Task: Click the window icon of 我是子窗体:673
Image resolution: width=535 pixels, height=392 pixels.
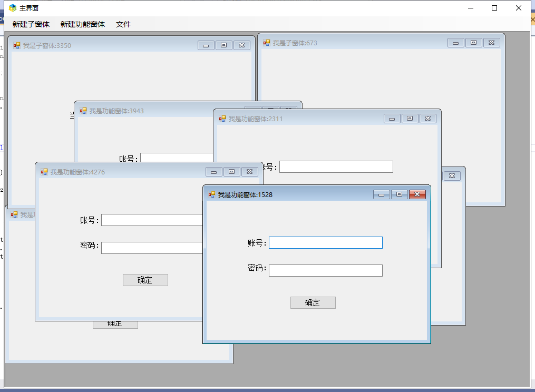Action: pos(267,43)
